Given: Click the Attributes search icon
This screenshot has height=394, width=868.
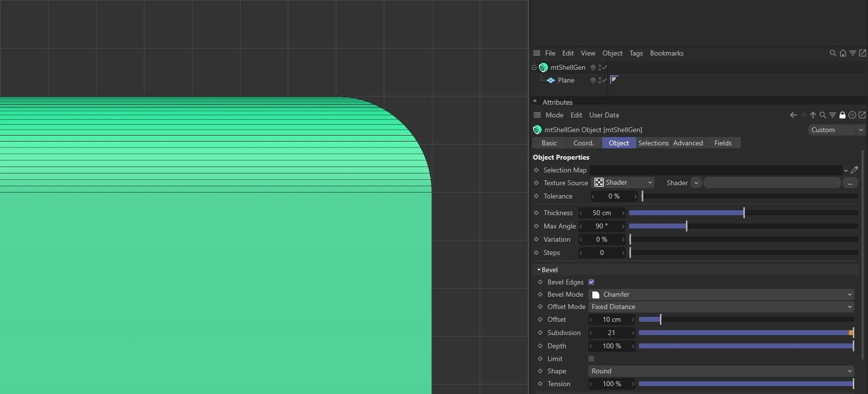Looking at the screenshot, I should [x=823, y=115].
